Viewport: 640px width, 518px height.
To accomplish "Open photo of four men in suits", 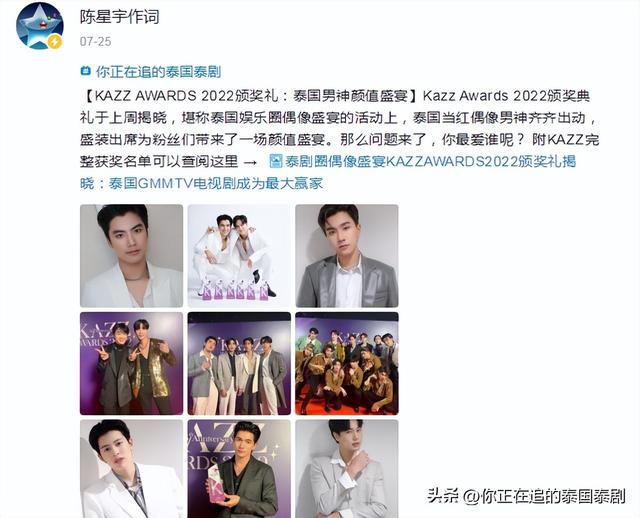I will (239, 363).
